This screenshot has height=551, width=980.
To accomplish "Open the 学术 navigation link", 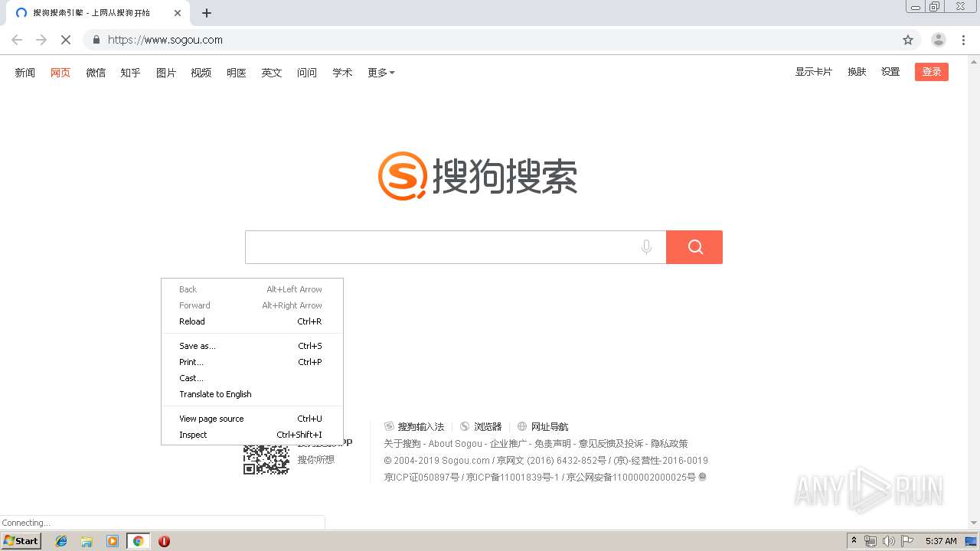I will 342,73.
